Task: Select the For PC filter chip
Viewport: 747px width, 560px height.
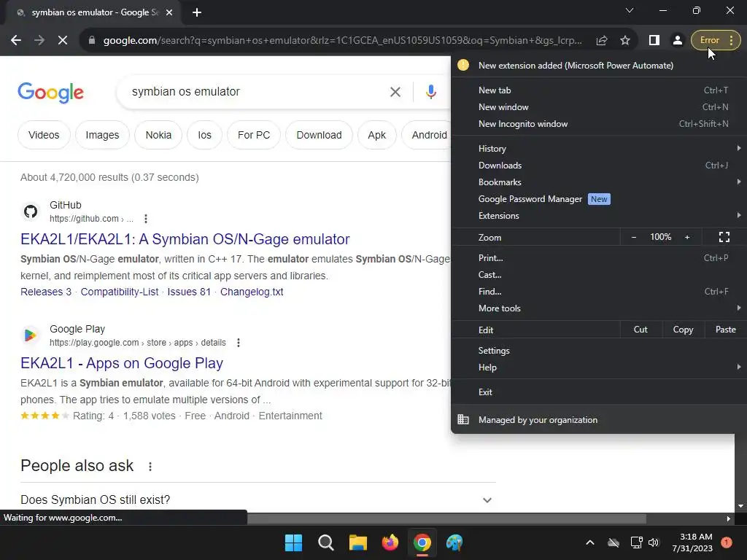Action: click(254, 135)
